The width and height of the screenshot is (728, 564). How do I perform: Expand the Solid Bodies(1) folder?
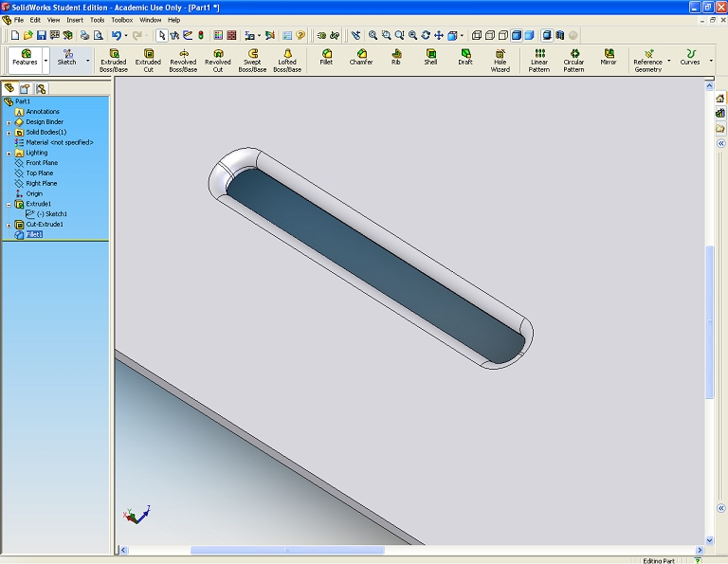[x=9, y=132]
